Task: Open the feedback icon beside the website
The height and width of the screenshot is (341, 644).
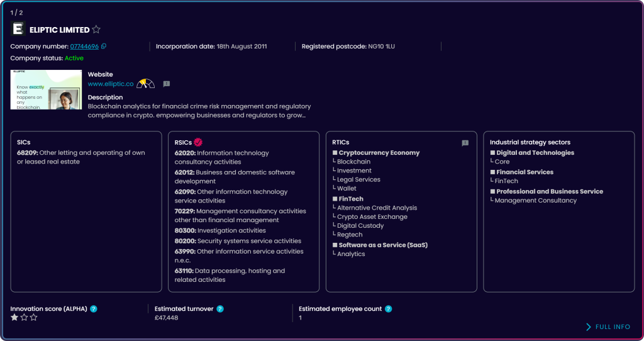Action: [167, 84]
